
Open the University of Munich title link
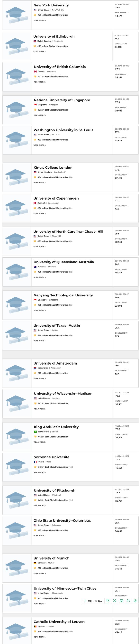click(x=51, y=558)
